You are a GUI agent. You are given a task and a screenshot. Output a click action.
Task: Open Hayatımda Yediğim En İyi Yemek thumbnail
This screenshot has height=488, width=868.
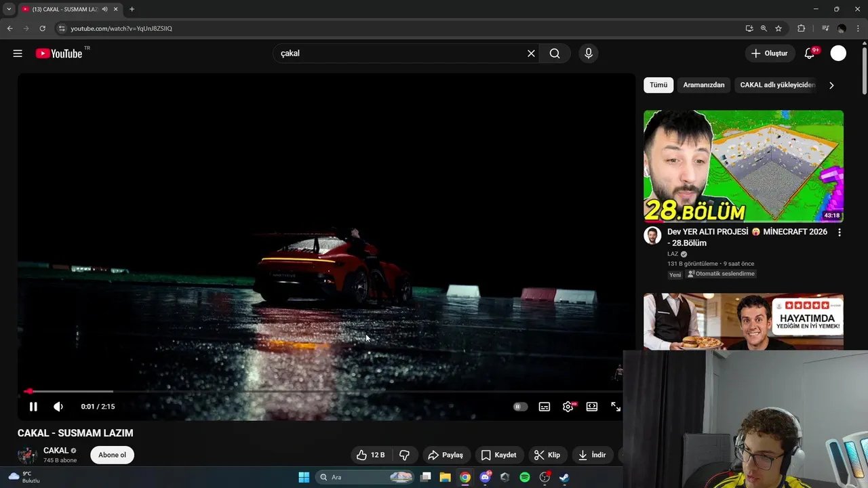(743, 321)
